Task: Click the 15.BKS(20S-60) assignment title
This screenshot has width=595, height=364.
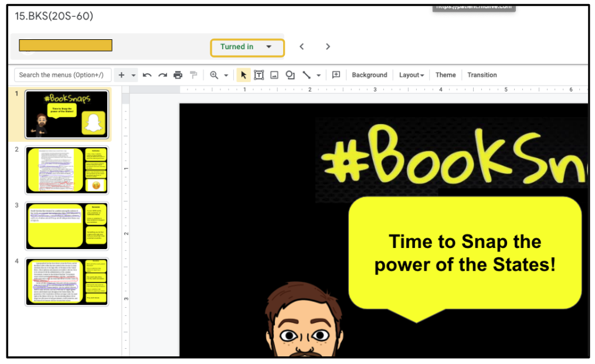Action: coord(54,16)
